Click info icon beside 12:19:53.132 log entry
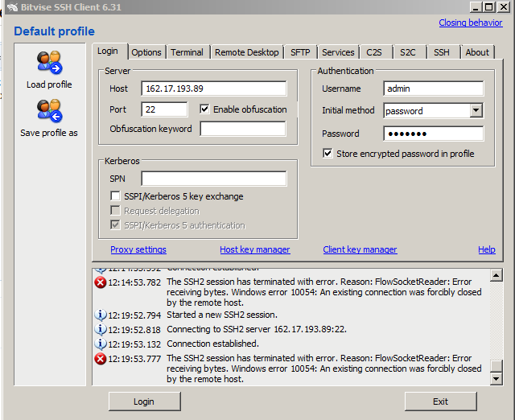This screenshot has width=515, height=420. [100, 344]
